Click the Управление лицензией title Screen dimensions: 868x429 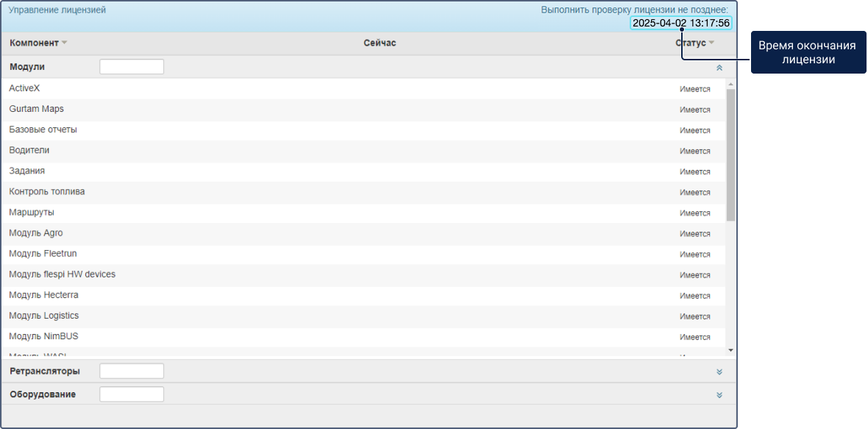click(57, 10)
